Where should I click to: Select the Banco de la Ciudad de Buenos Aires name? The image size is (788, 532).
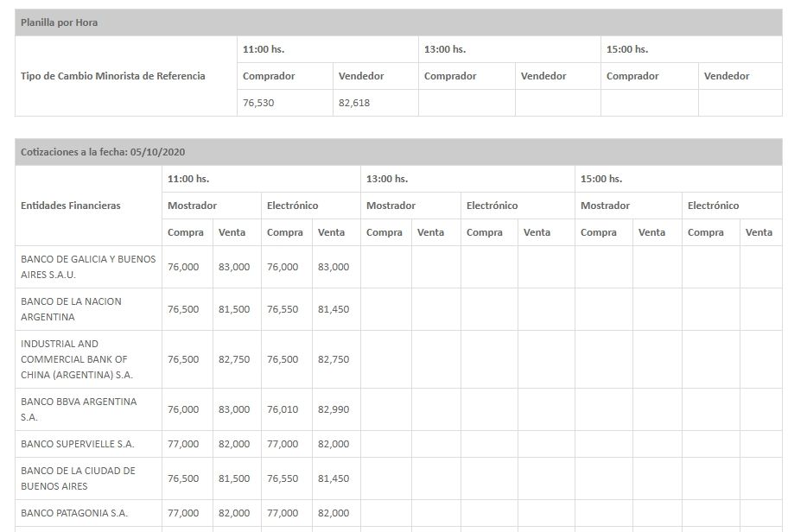(x=78, y=478)
